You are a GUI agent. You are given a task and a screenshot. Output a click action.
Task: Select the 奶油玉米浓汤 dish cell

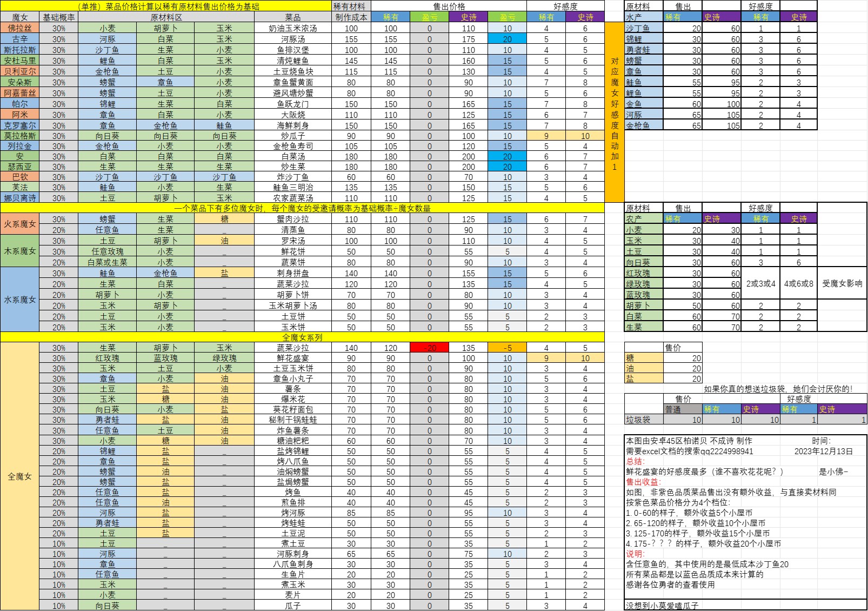pos(292,28)
